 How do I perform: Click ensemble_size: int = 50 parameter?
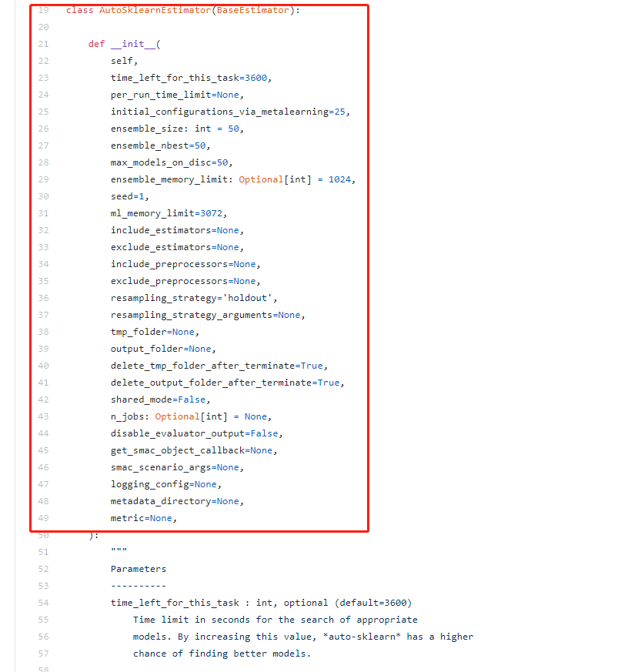[175, 129]
